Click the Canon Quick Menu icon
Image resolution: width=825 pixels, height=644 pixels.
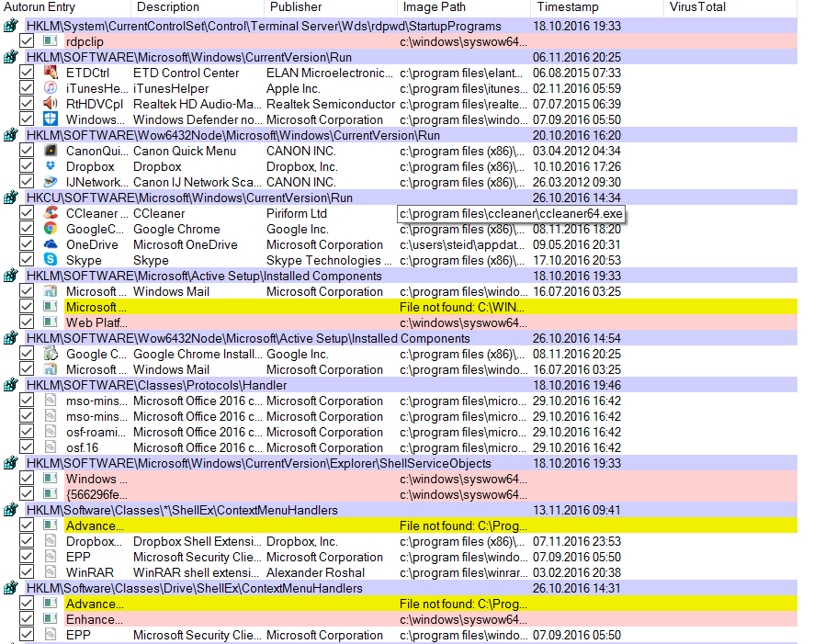point(51,151)
